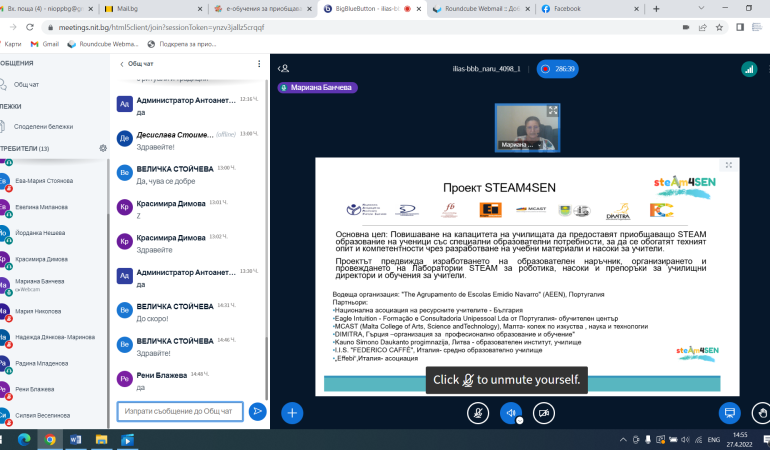Send the chat message with arrow button
Image resolution: width=770 pixels, height=450 pixels.
coord(257,410)
